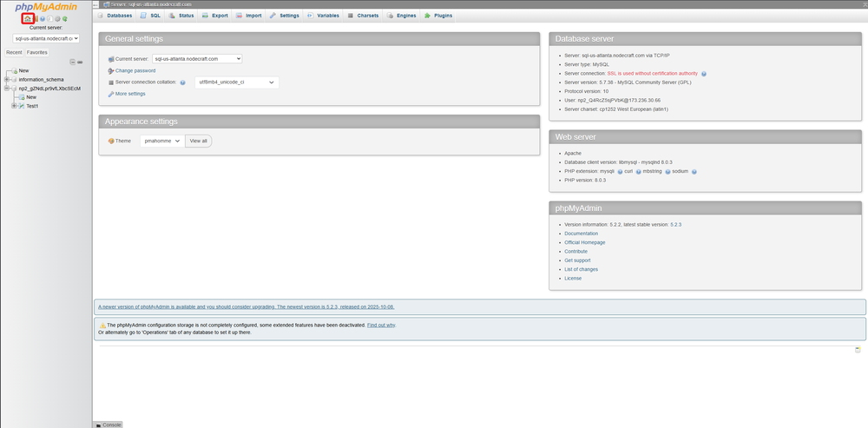The width and height of the screenshot is (868, 428).
Task: Click the Change password link
Action: point(135,70)
